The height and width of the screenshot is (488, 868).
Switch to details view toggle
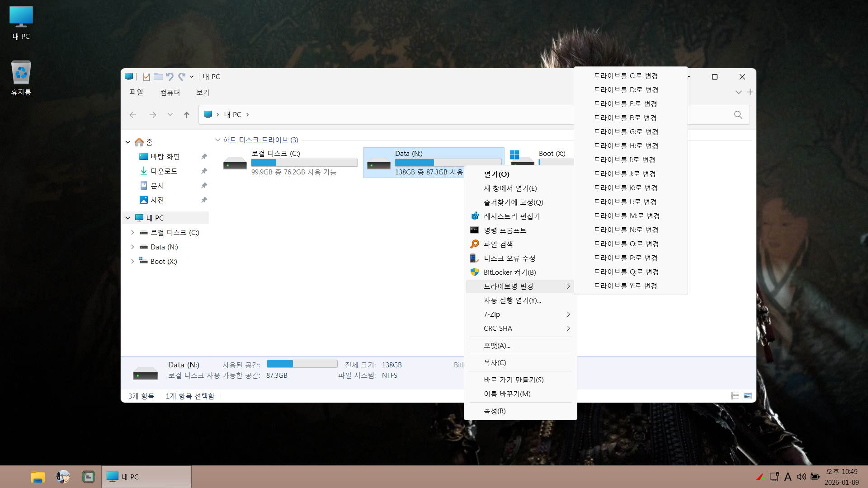(735, 396)
